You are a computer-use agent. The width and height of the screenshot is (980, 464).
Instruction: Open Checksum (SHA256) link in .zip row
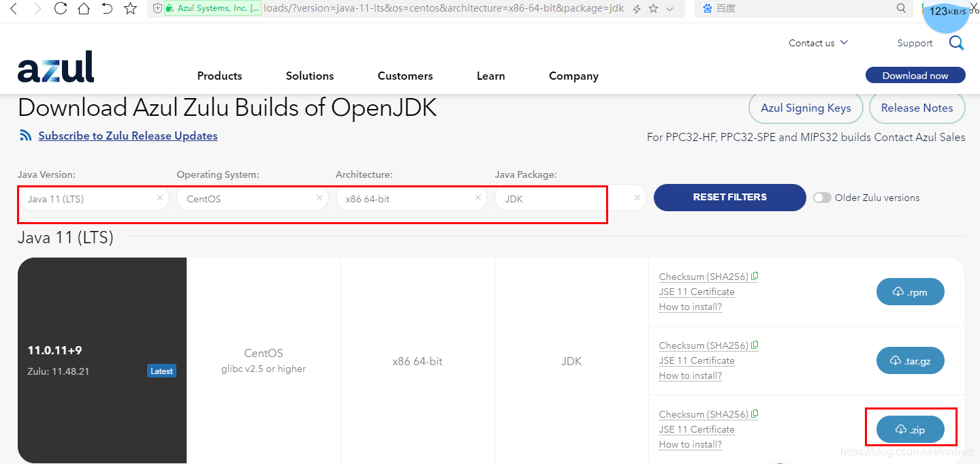click(x=704, y=414)
